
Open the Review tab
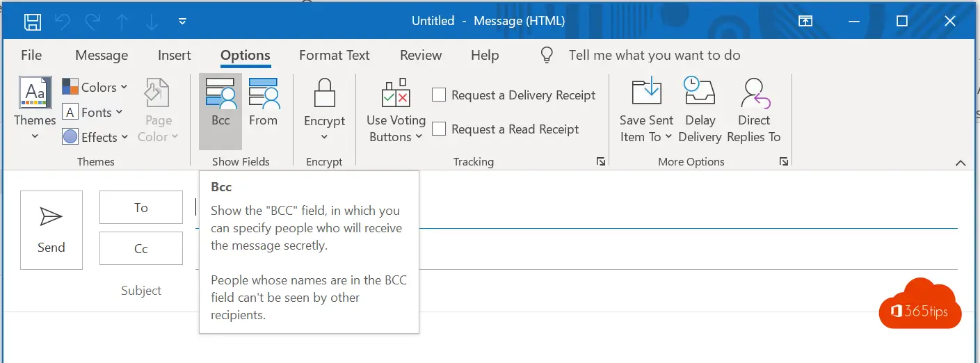[x=421, y=56]
